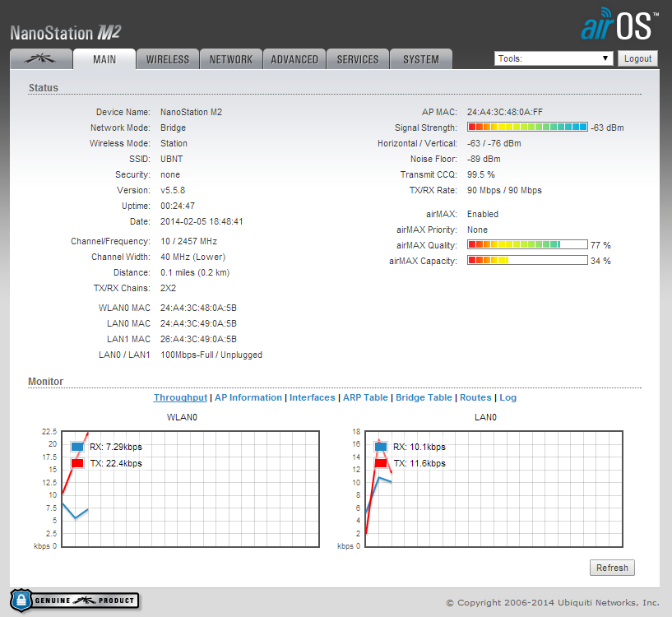Viewport: 672px width, 617px height.
Task: Click the Transmit CCQ value 99.5 %
Action: point(481,174)
